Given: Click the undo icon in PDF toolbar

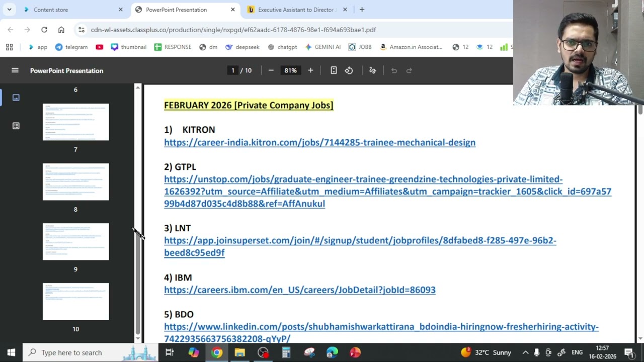Looking at the screenshot, I should coord(394,70).
